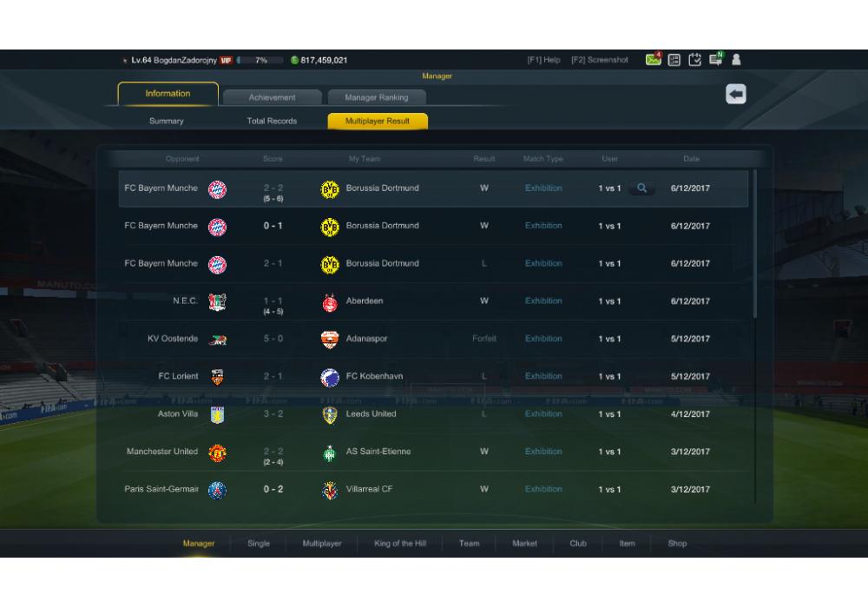
Task: Click the FC Kobenhavn team name
Action: tap(374, 376)
